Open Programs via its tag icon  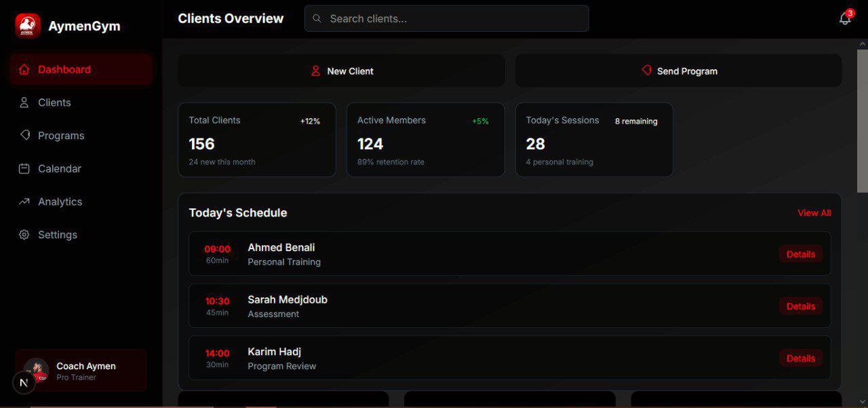(24, 135)
